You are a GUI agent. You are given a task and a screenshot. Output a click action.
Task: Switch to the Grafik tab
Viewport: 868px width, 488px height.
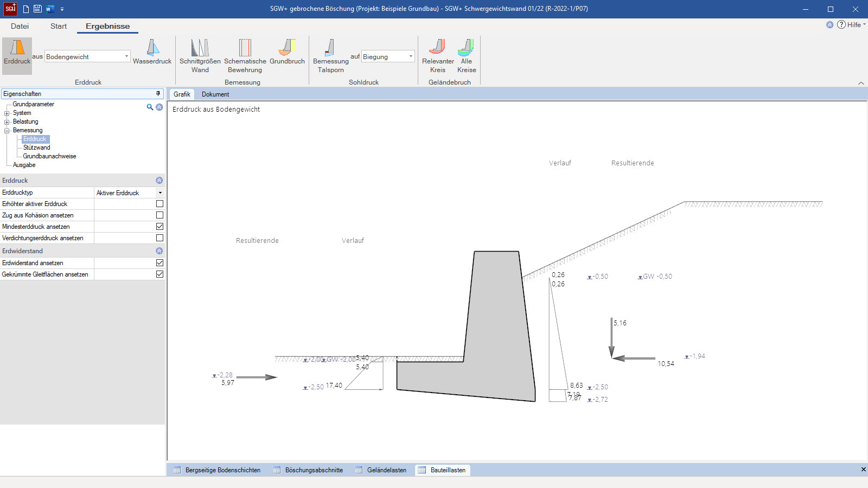(x=182, y=94)
